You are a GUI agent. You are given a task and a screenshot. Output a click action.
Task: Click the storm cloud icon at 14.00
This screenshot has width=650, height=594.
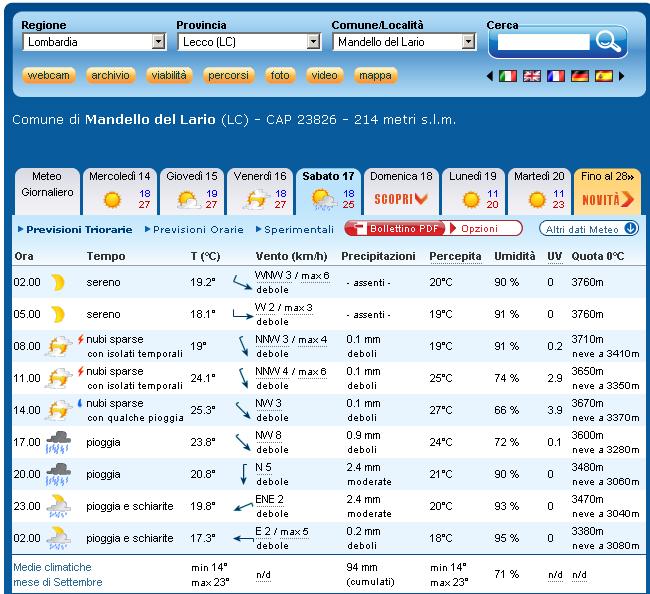click(58, 410)
